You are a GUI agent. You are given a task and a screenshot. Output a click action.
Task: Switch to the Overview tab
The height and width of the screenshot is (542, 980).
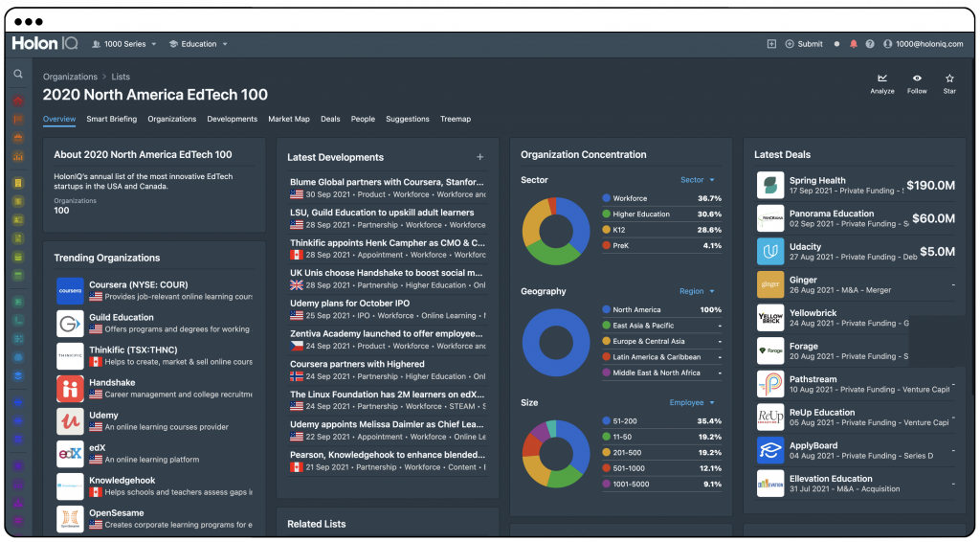click(x=59, y=119)
